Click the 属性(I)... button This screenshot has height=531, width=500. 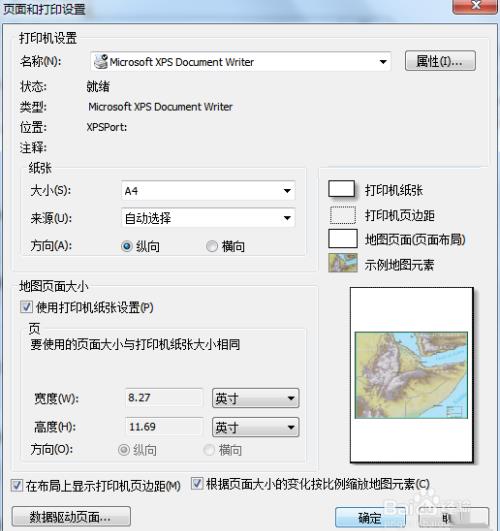(x=440, y=61)
